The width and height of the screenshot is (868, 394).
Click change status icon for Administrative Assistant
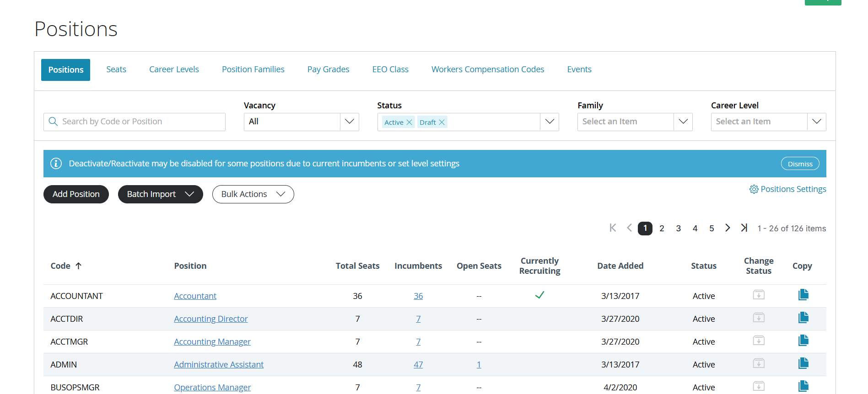click(x=759, y=363)
